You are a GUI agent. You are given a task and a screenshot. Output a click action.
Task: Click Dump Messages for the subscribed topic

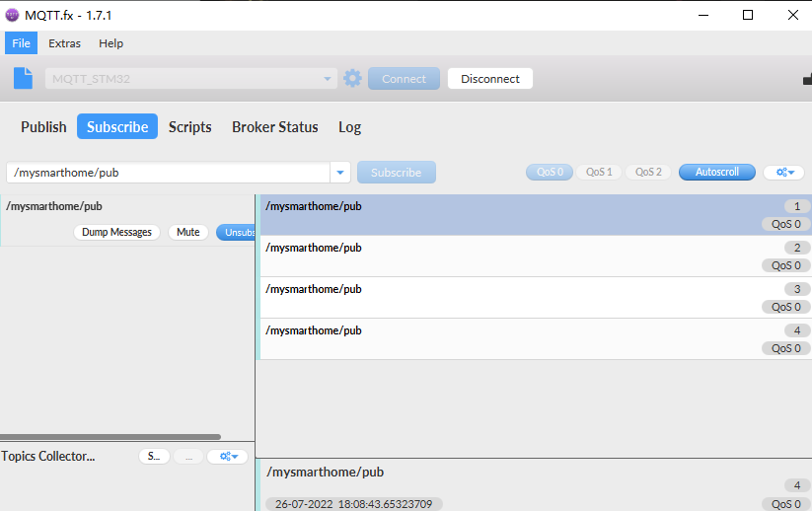(x=116, y=233)
